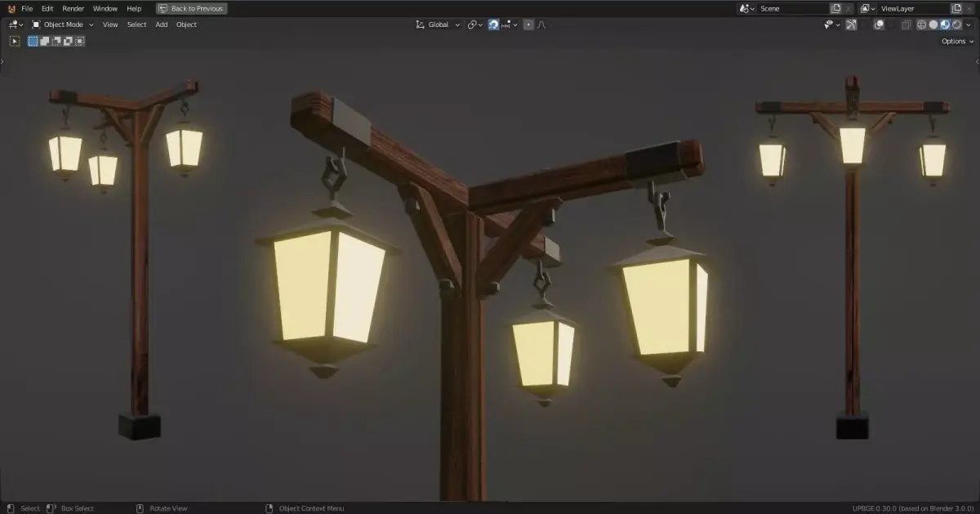Toggle X-ray mode
Screen dimensions: 980x514
(906, 25)
